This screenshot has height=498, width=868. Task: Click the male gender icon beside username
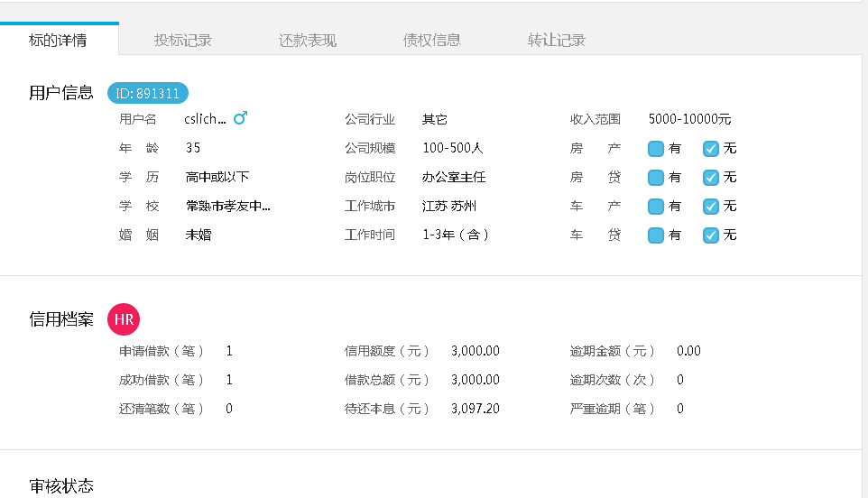coord(240,118)
